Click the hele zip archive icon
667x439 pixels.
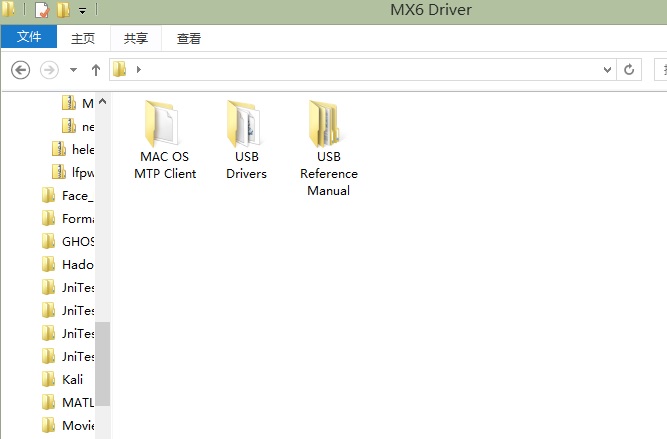pos(59,149)
